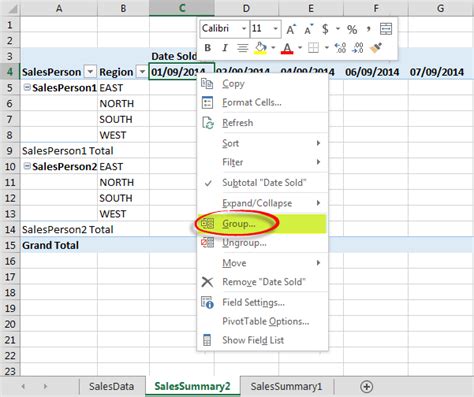Open the Sort submenu
Viewport: 474px width, 397px height.
pos(262,143)
